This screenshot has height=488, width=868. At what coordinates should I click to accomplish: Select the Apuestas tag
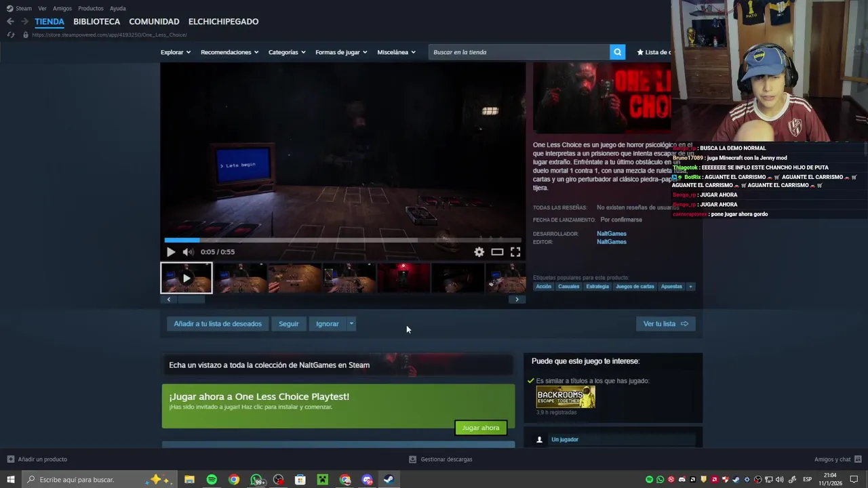[x=671, y=287]
